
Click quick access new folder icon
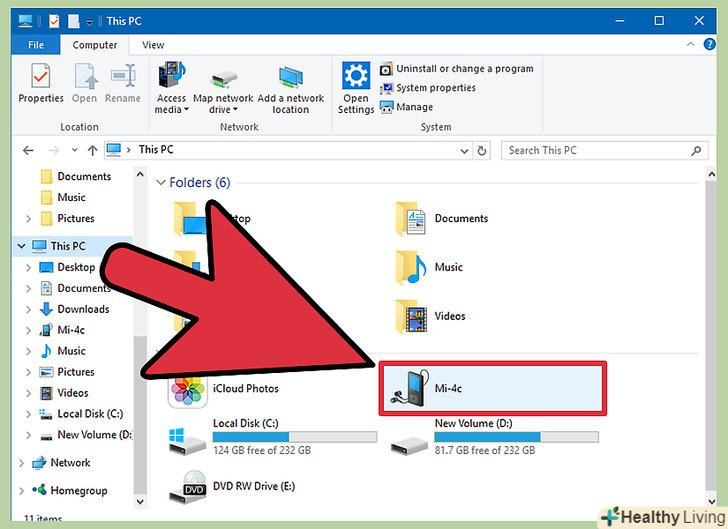point(73,21)
